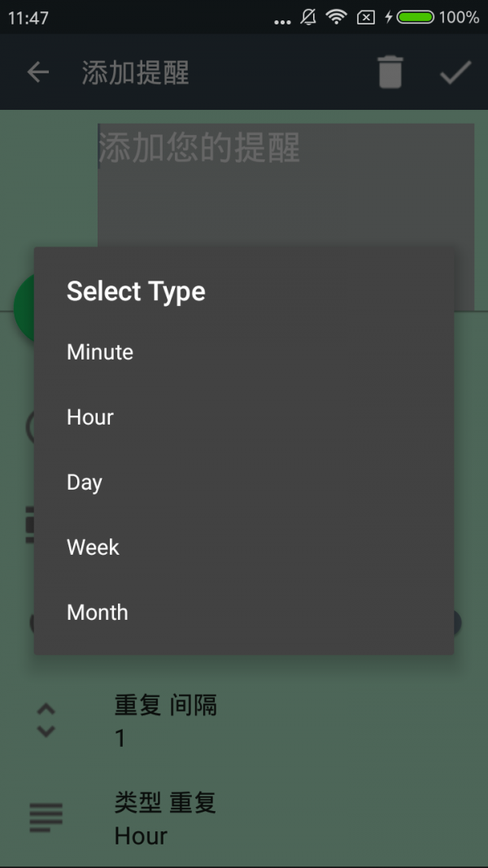Open the 重复 间隔 setting
The image size is (488, 868).
point(244,721)
